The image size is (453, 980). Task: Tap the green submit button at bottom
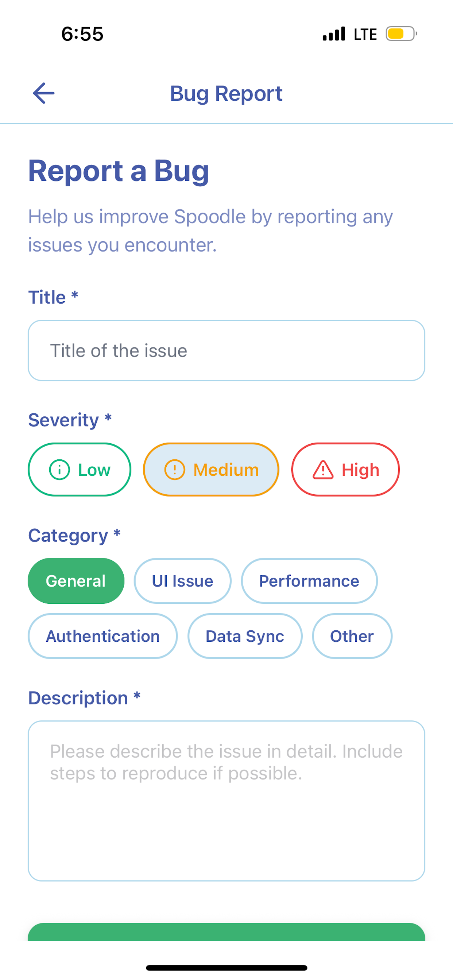226,932
